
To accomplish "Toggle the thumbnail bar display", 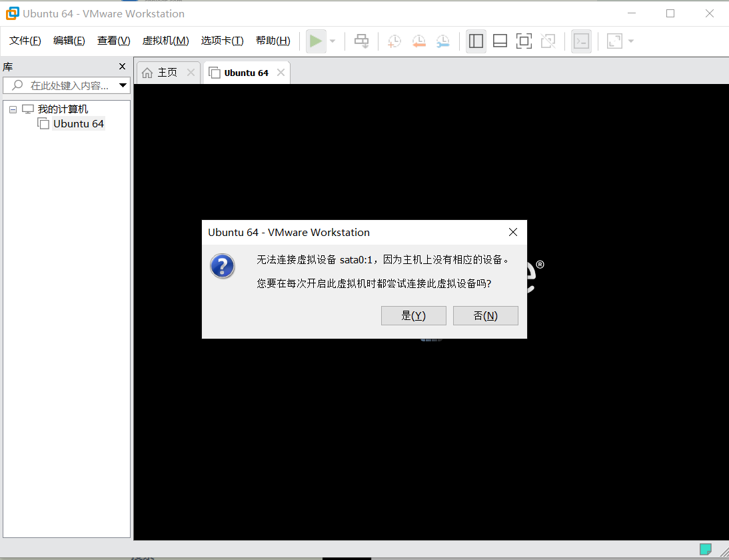I will point(500,41).
